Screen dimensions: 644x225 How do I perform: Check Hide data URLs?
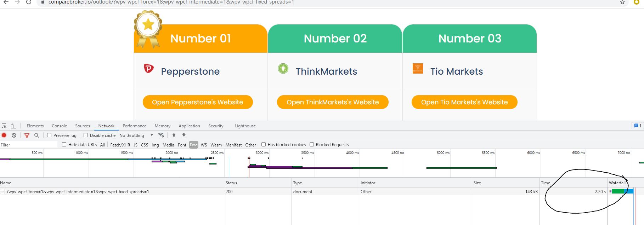(64, 144)
